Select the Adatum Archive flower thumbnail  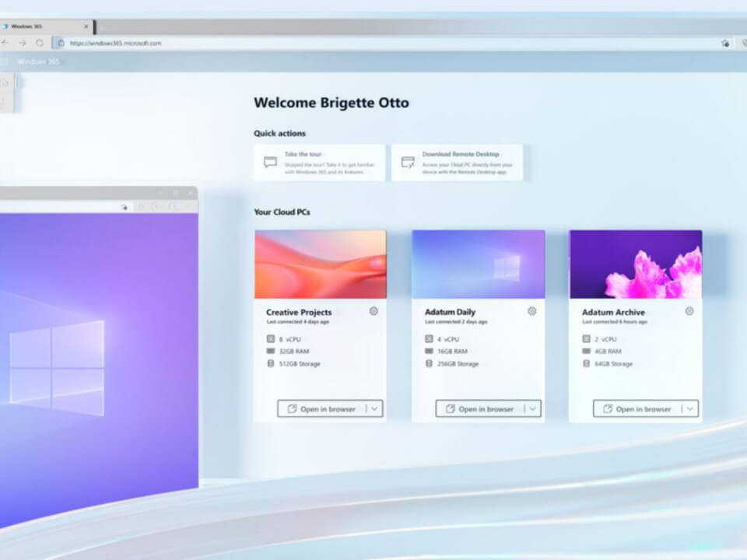click(x=636, y=264)
